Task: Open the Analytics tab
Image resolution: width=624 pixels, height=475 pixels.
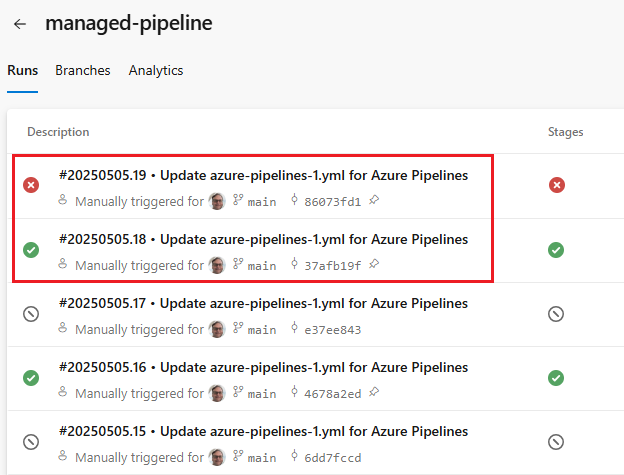Action: click(156, 71)
